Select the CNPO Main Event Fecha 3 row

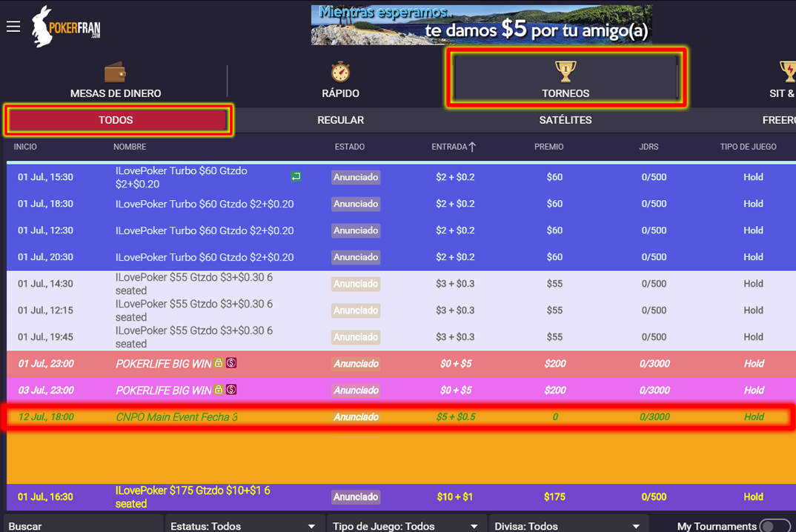401,417
